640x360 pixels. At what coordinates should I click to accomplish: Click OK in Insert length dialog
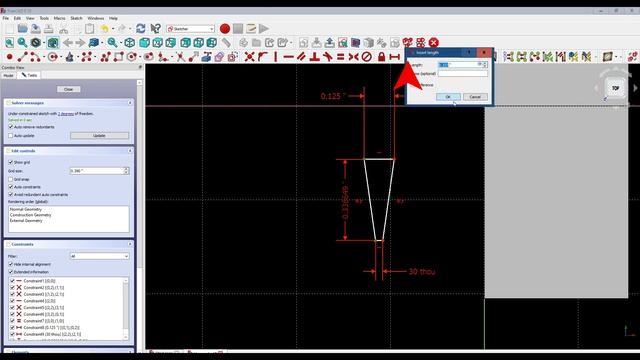pos(448,97)
